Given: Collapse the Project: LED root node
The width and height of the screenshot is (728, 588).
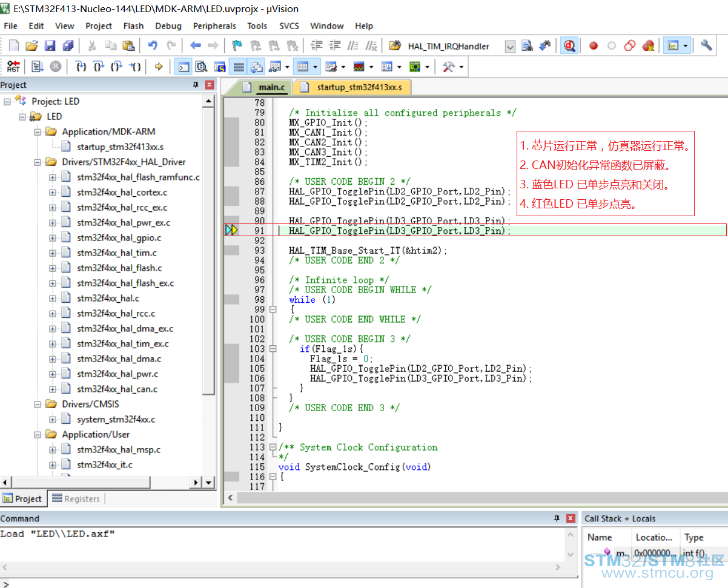Looking at the screenshot, I should (x=7, y=101).
